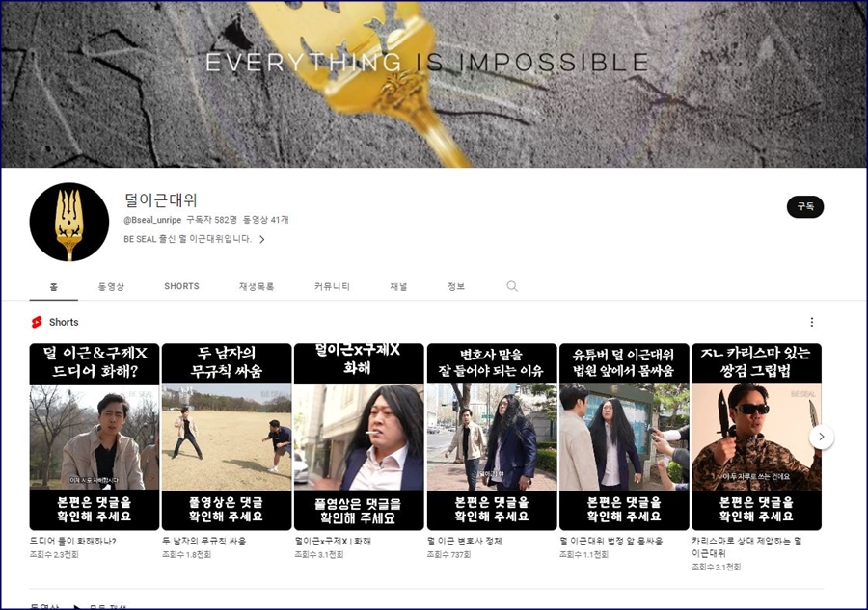Open Shorts section three-dot menu
The height and width of the screenshot is (610, 868).
click(x=811, y=322)
